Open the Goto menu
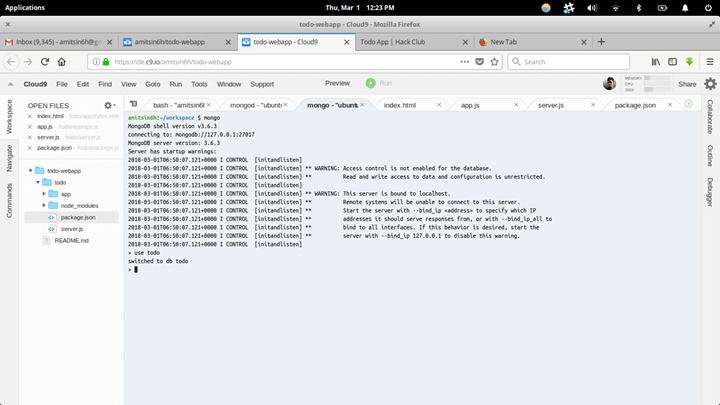Viewport: 720px width, 405px height. pyautogui.click(x=153, y=84)
